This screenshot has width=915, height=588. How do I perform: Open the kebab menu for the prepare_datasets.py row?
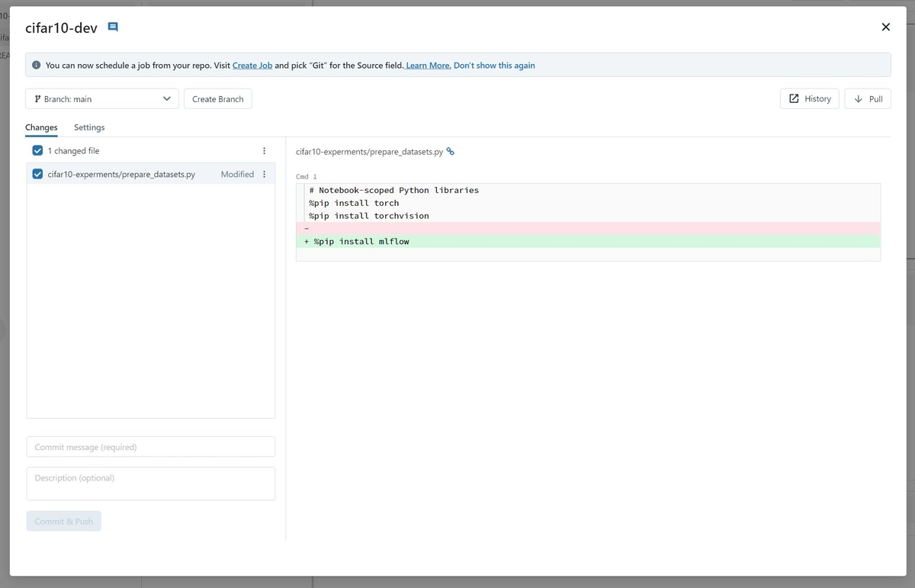point(265,174)
